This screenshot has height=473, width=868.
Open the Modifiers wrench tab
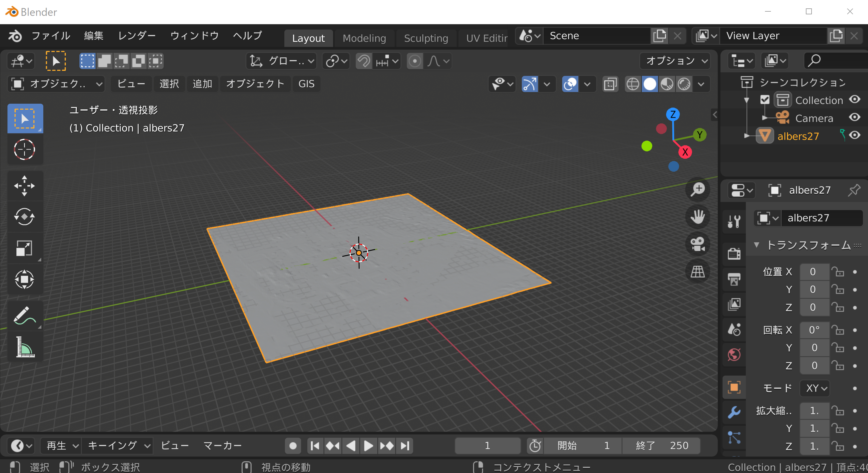pyautogui.click(x=734, y=412)
